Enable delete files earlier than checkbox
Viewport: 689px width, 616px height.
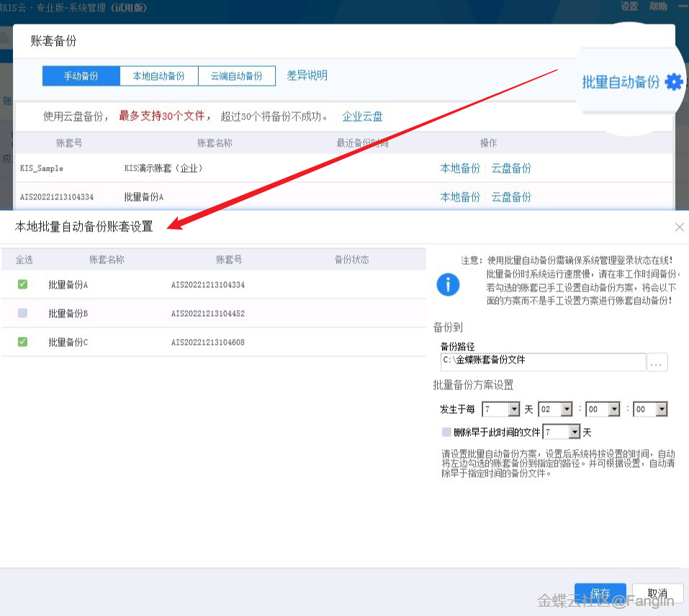click(446, 432)
